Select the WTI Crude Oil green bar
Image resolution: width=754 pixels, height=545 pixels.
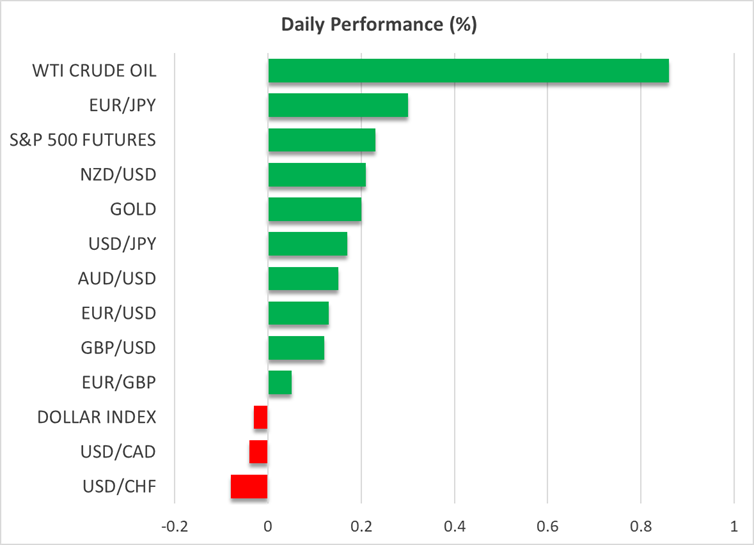coord(468,71)
